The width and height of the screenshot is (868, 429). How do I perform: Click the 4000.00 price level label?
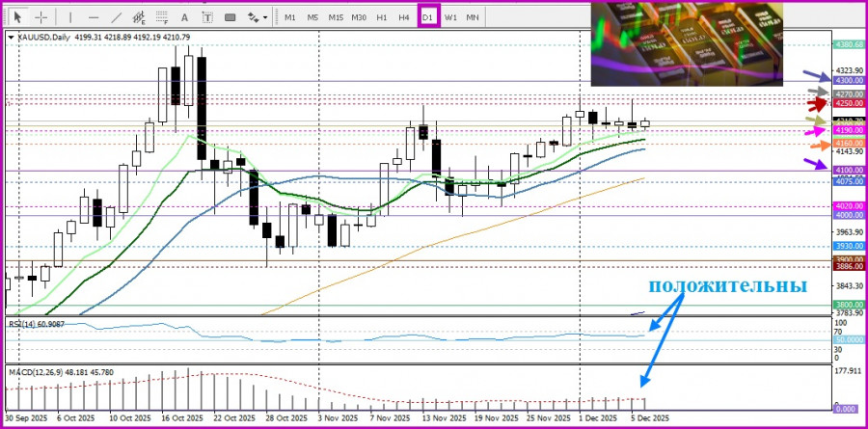point(849,215)
